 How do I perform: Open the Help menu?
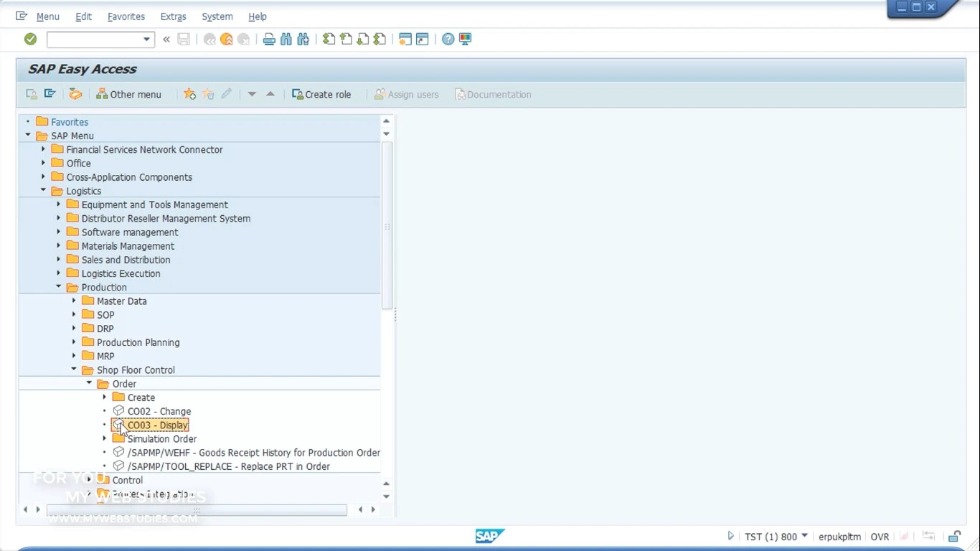[258, 17]
